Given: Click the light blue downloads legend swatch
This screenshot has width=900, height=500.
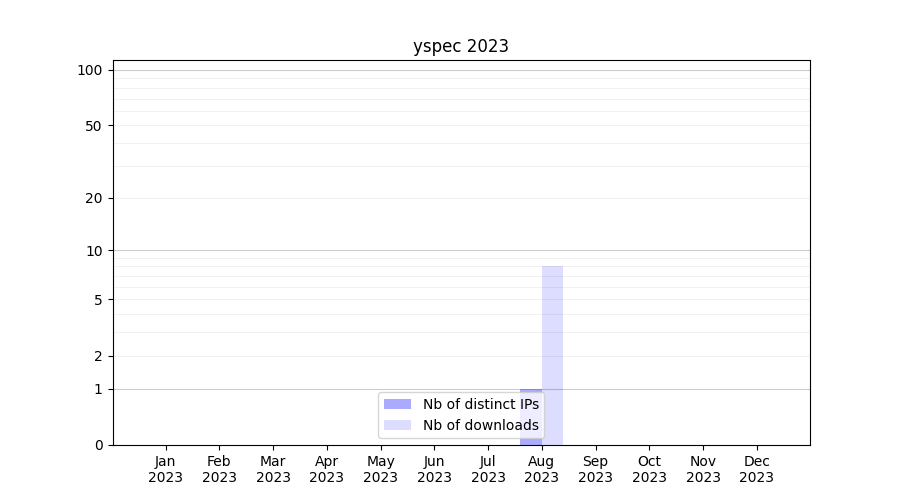Looking at the screenshot, I should click(397, 425).
